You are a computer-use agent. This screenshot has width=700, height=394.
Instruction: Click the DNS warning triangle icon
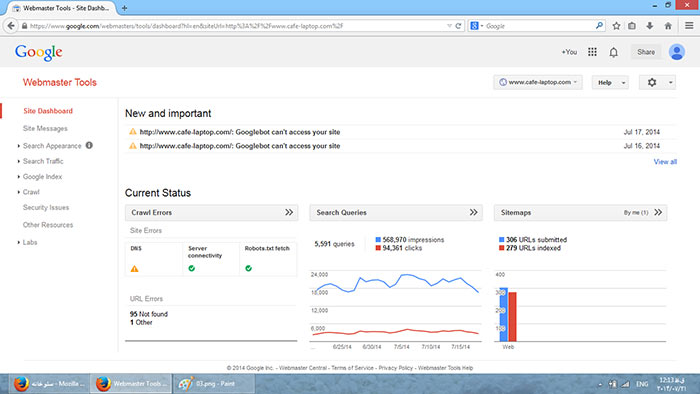134,269
